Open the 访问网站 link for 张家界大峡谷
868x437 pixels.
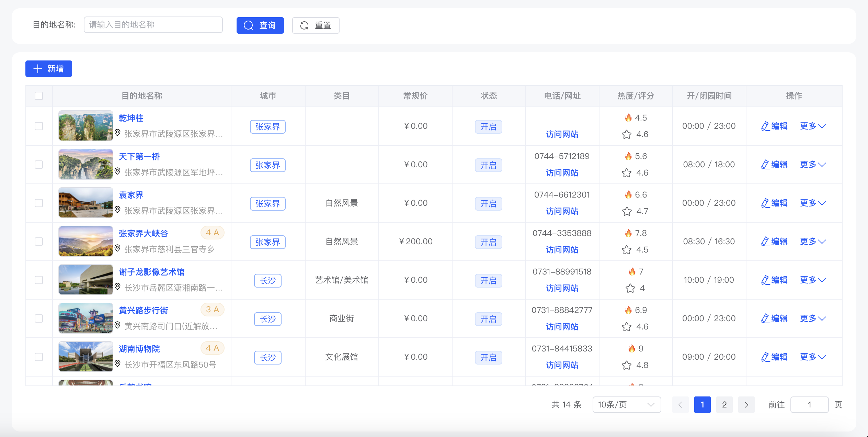click(562, 250)
